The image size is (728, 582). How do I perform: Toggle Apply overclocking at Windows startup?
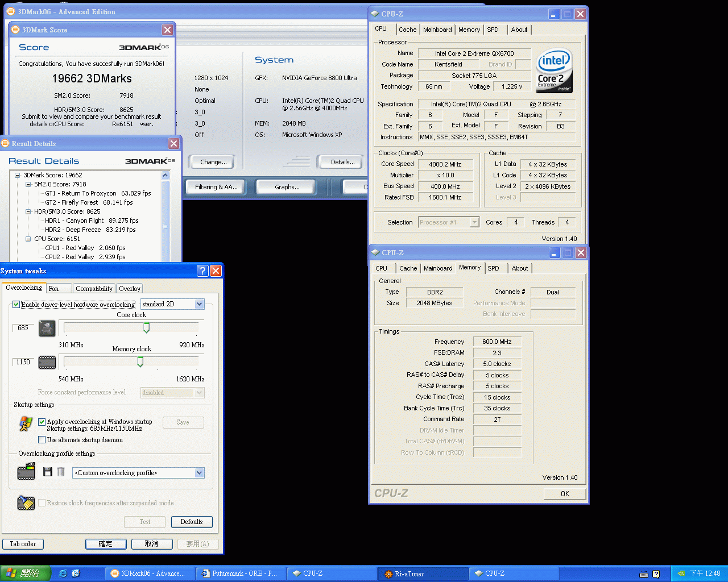(42, 422)
